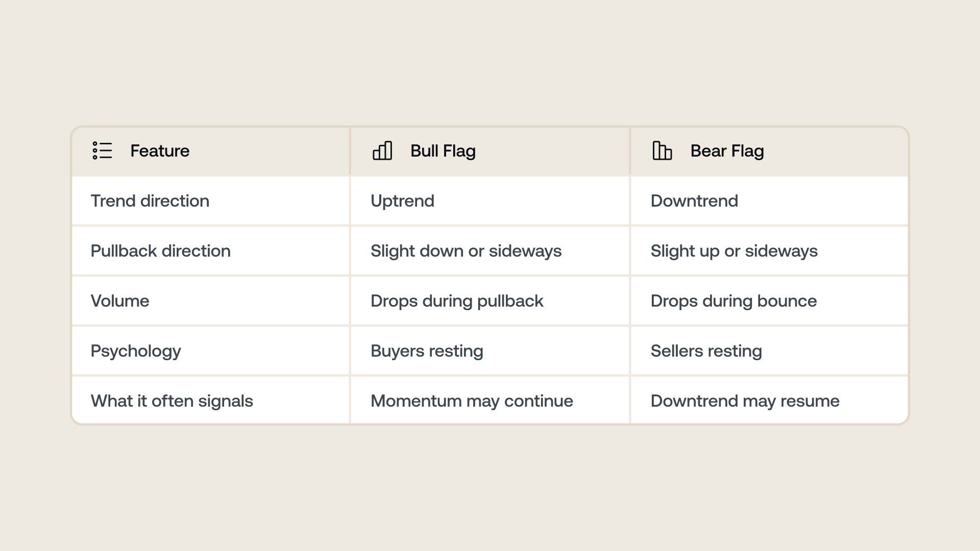Click Drops during pullback cell
Screen dimensions: 980x551
(x=457, y=300)
